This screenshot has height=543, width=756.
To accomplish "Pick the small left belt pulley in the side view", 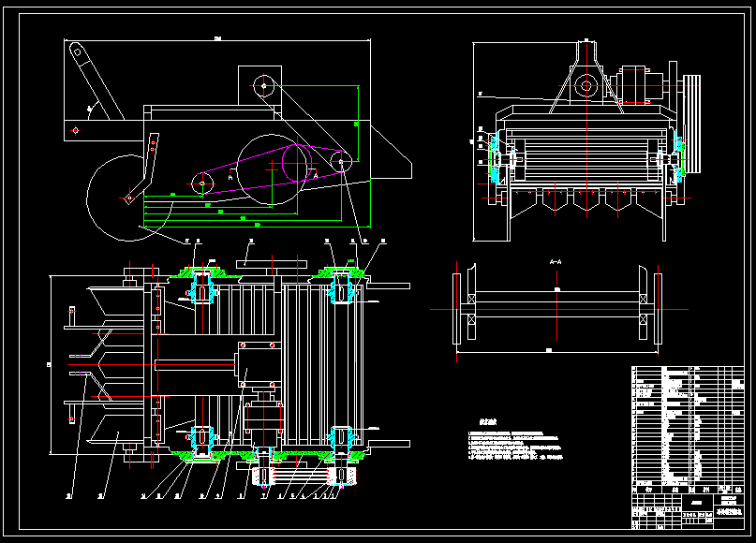I will tap(202, 183).
